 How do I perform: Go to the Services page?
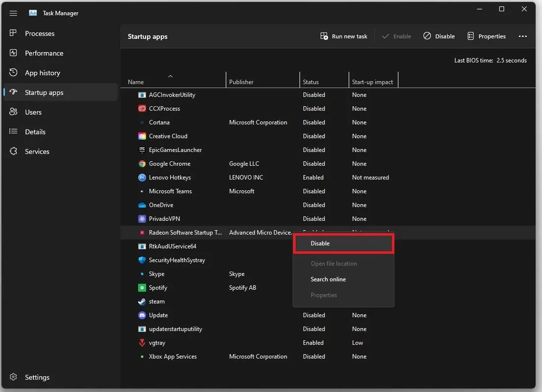coord(60,152)
